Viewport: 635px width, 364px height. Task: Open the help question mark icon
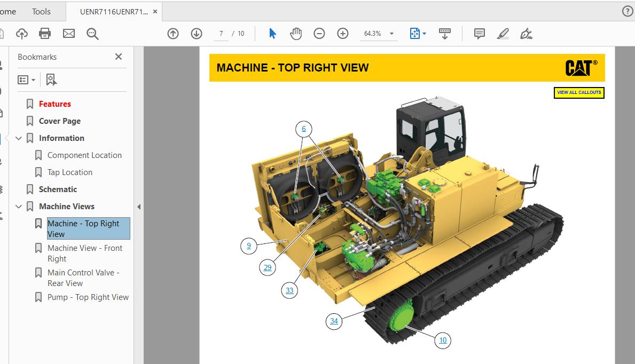click(x=628, y=11)
